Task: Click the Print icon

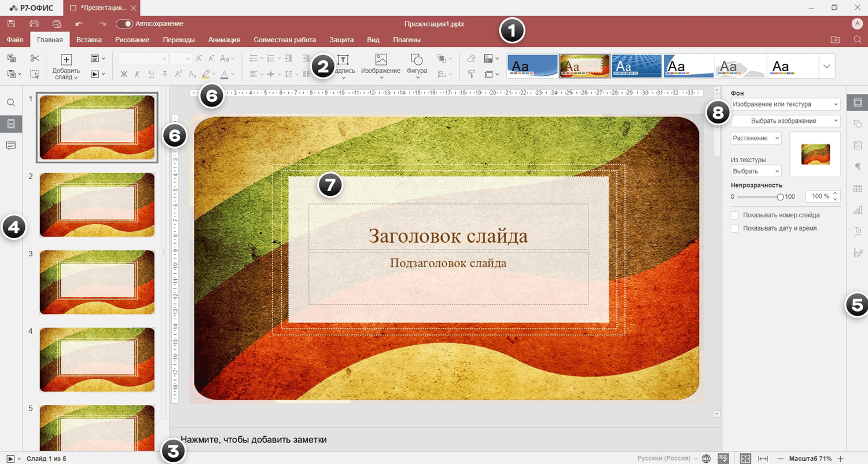Action: [34, 24]
